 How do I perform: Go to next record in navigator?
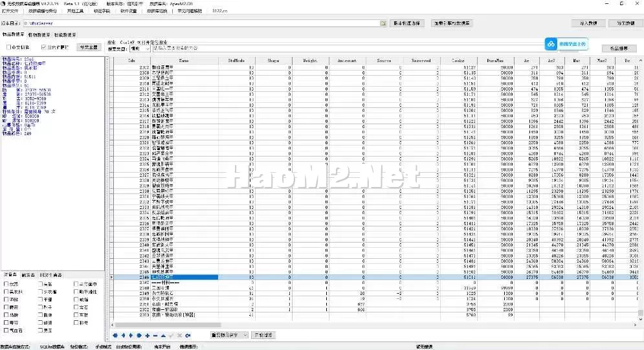tap(131, 335)
